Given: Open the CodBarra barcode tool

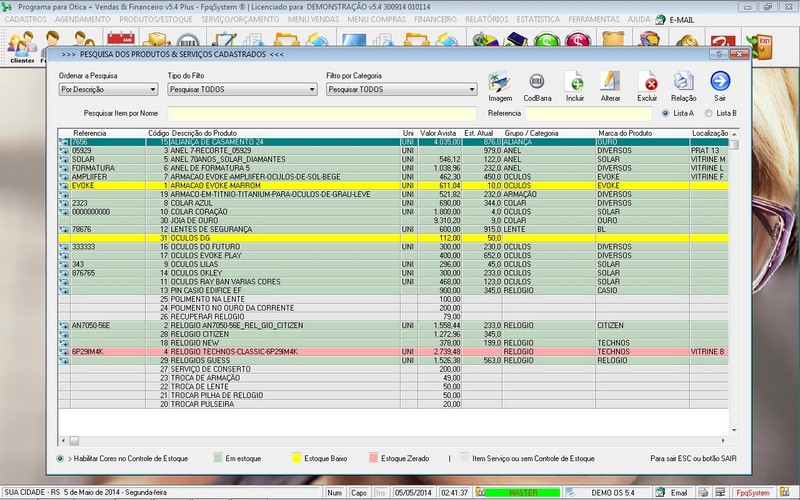Looking at the screenshot, I should pyautogui.click(x=537, y=83).
